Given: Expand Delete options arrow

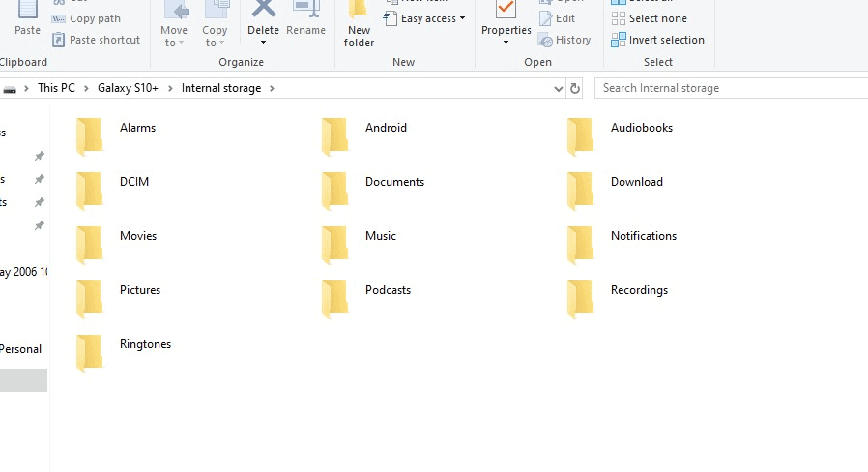Looking at the screenshot, I should pos(264,43).
